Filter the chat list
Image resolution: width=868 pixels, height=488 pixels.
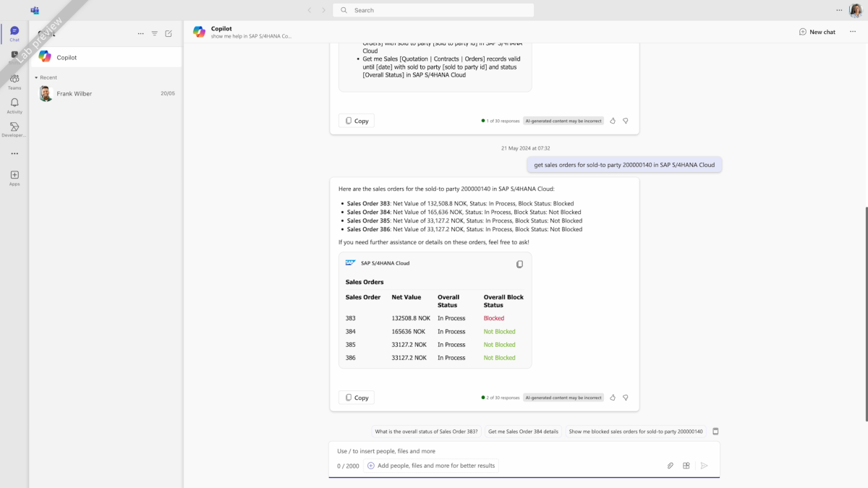[155, 33]
